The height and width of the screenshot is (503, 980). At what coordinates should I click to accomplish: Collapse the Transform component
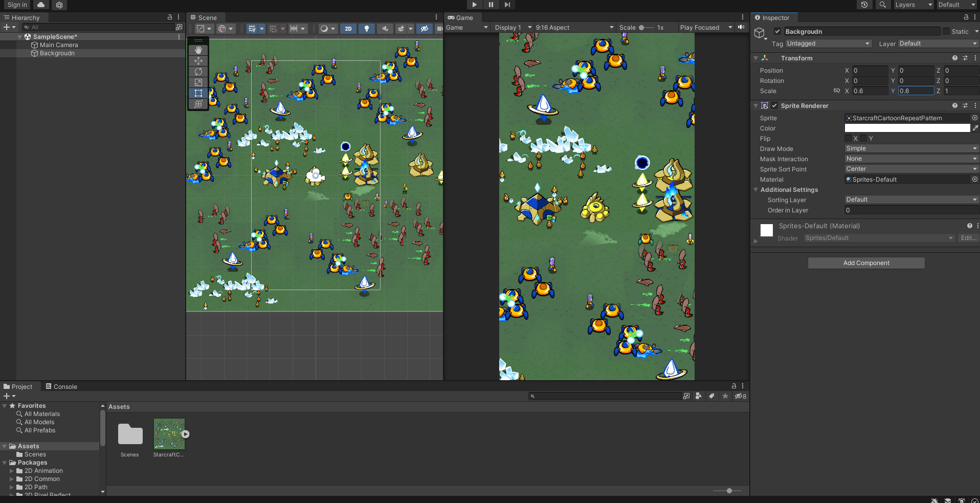point(756,58)
